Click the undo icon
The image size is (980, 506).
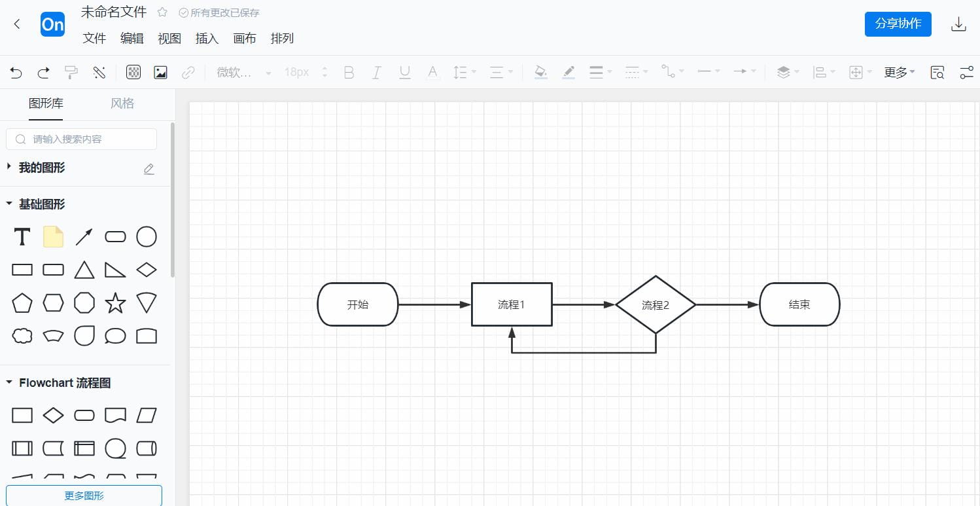tap(16, 72)
